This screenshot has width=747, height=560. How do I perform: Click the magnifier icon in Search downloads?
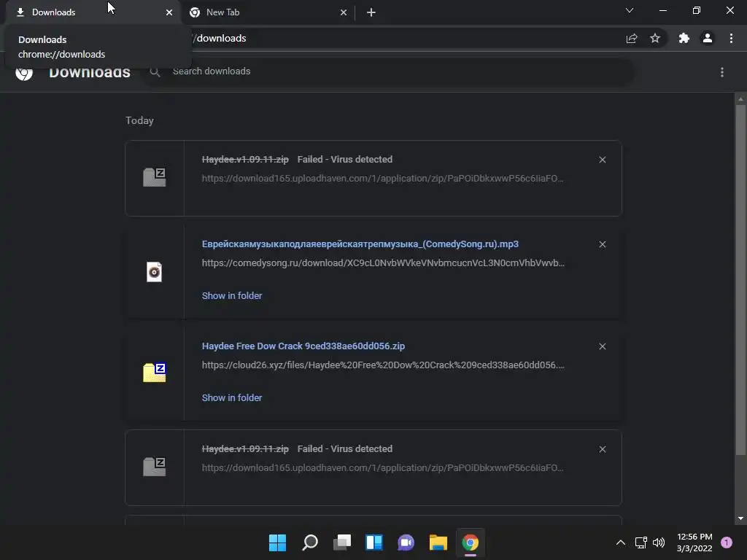click(155, 72)
